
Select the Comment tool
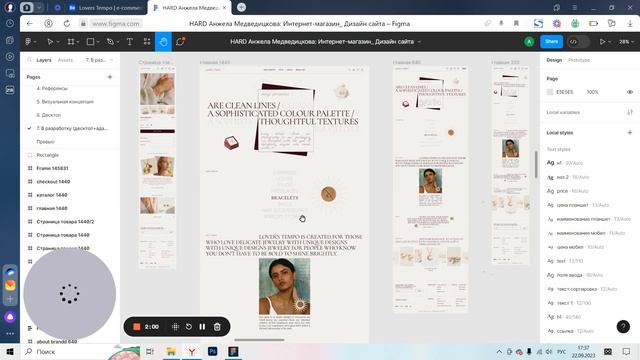click(x=180, y=42)
